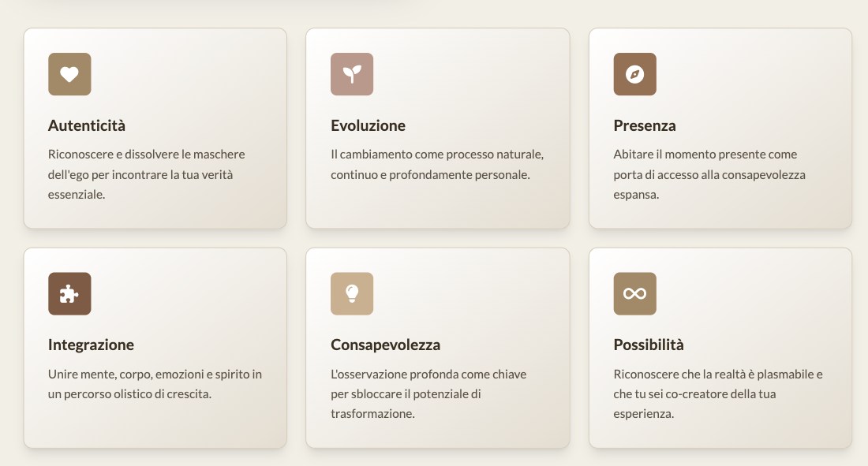Select the "Consapevolezza" heading
The height and width of the screenshot is (466, 868).
point(385,345)
